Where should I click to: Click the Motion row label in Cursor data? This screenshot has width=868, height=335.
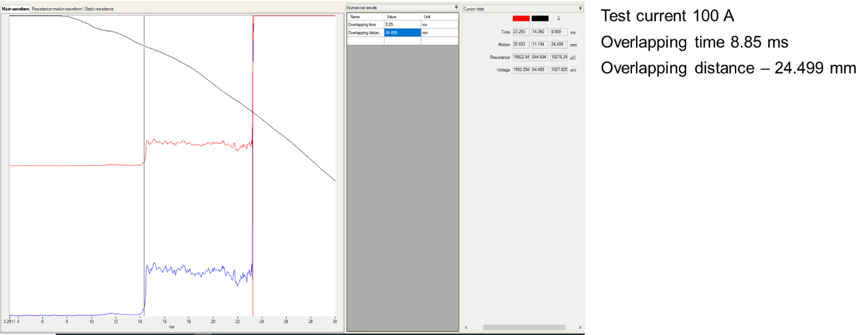pos(504,44)
